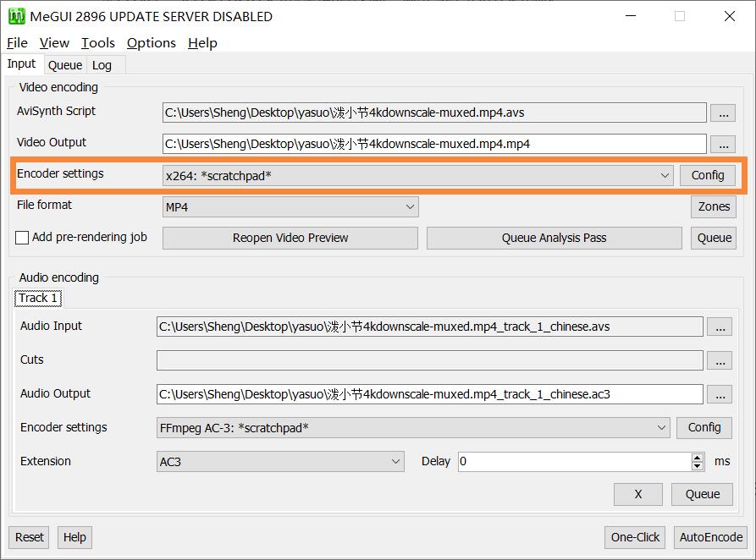The image size is (756, 560).
Task: Click the MeGUI app icon in title bar
Action: [x=16, y=16]
